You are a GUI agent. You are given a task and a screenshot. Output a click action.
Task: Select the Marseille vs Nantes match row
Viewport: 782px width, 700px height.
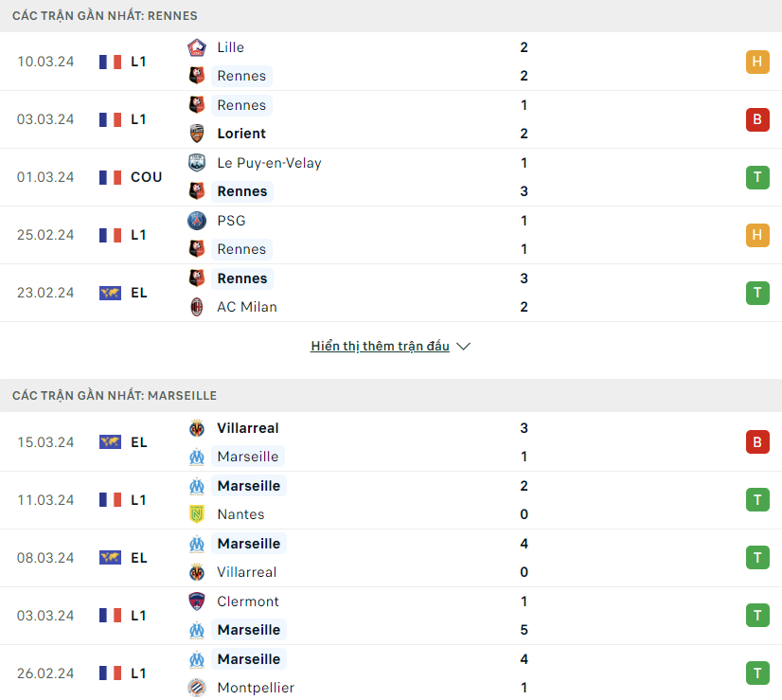point(391,500)
